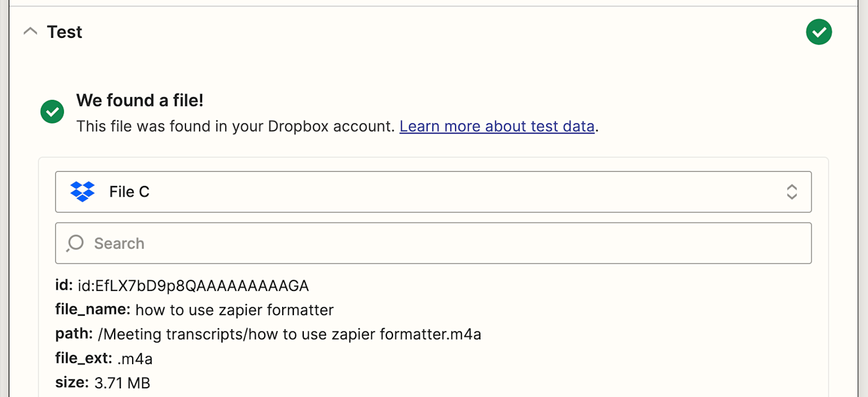The height and width of the screenshot is (397, 868).
Task: Collapse the Test section chevron
Action: [x=30, y=32]
